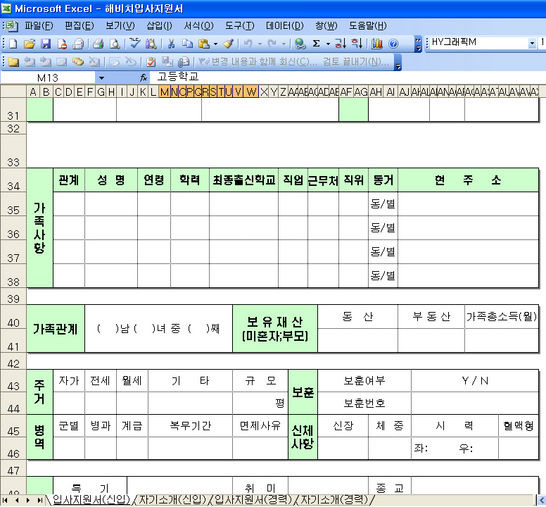Click the Permission restricted-access icon
546x507 pixels.
[x=62, y=44]
